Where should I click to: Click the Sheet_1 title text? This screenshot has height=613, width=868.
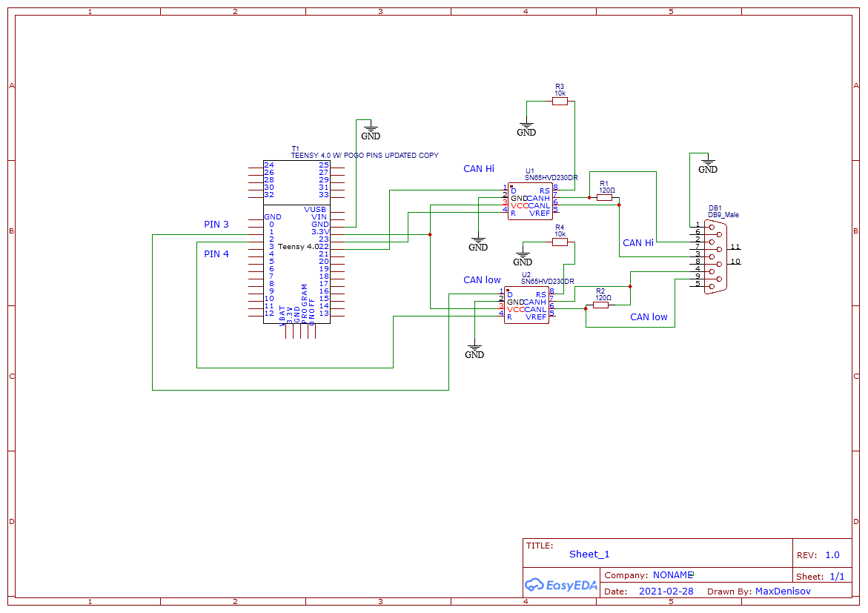(588, 554)
